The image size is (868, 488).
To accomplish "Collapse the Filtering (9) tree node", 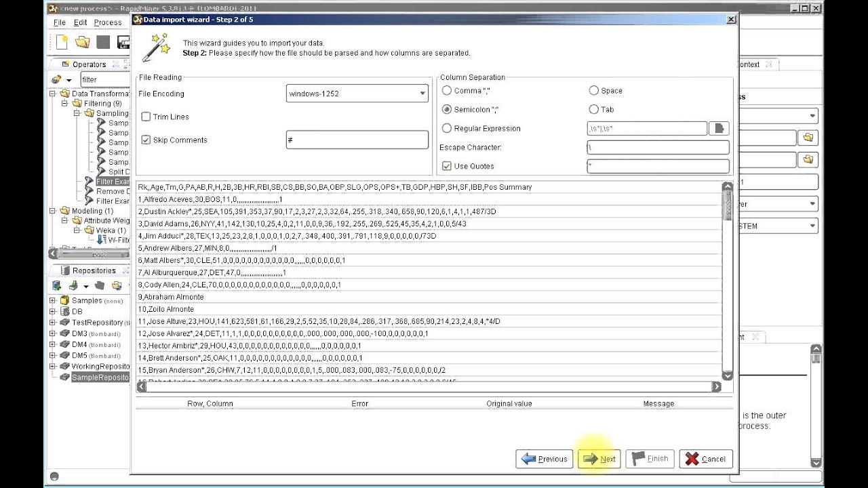I will point(64,104).
